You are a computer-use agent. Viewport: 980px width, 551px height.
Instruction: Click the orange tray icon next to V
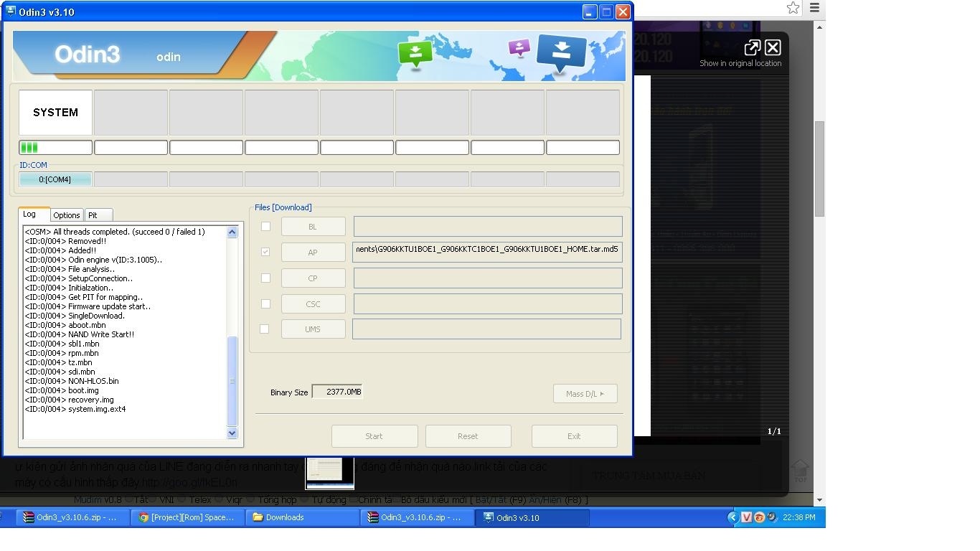click(x=759, y=517)
